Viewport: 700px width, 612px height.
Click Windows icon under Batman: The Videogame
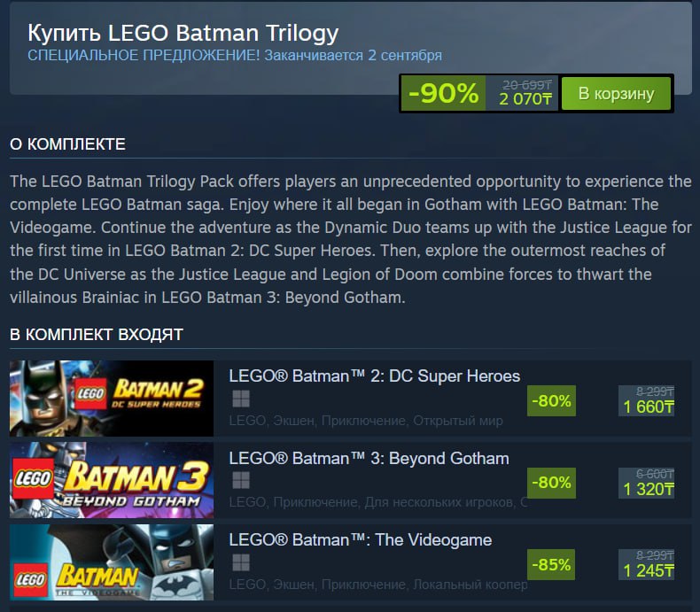[x=240, y=562]
